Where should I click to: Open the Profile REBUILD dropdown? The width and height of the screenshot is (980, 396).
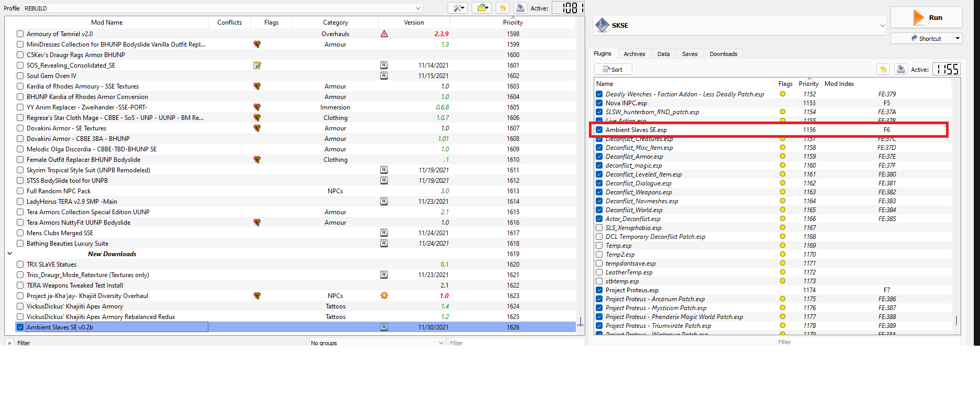[223, 8]
